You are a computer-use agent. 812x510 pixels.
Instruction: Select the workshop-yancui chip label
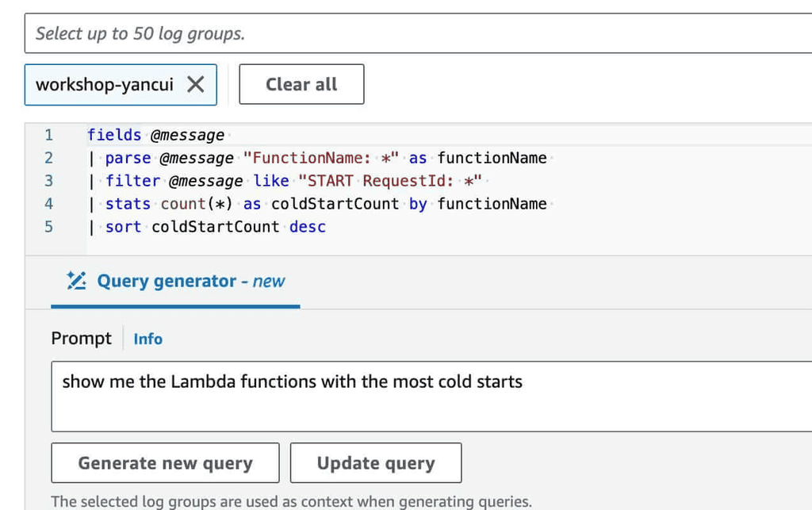click(x=105, y=85)
